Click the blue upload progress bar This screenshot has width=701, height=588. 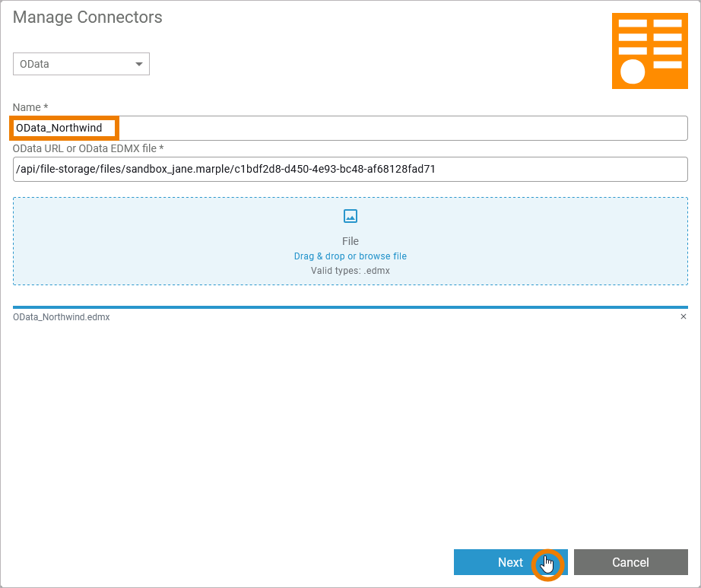[350, 307]
